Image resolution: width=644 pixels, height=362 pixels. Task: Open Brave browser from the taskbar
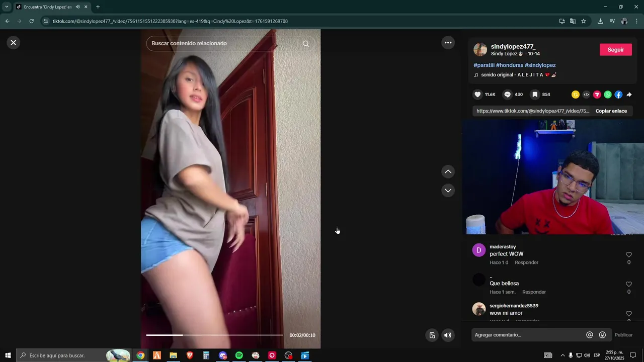pyautogui.click(x=190, y=355)
